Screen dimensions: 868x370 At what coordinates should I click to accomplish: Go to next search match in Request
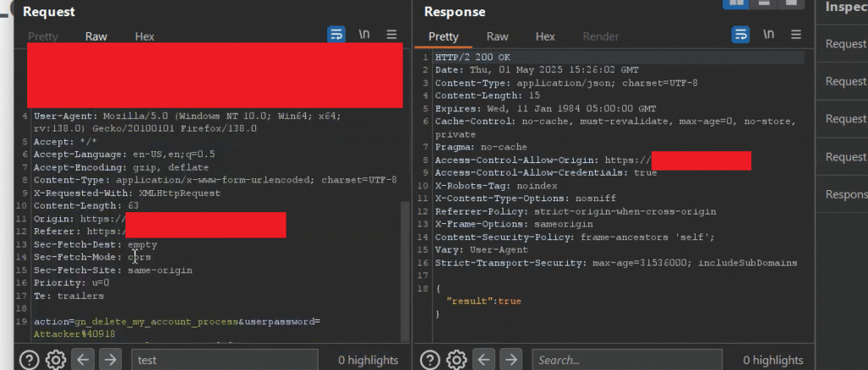point(110,360)
